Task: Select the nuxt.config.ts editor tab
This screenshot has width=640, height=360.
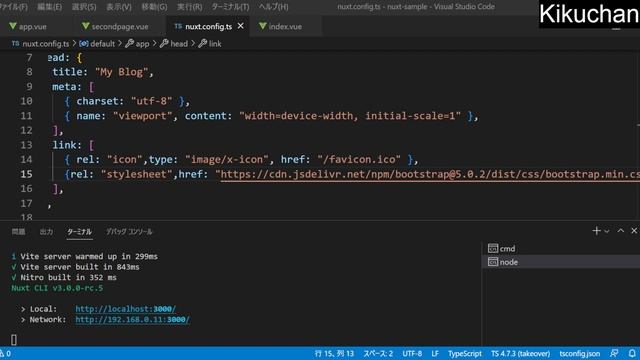Action: click(x=208, y=27)
